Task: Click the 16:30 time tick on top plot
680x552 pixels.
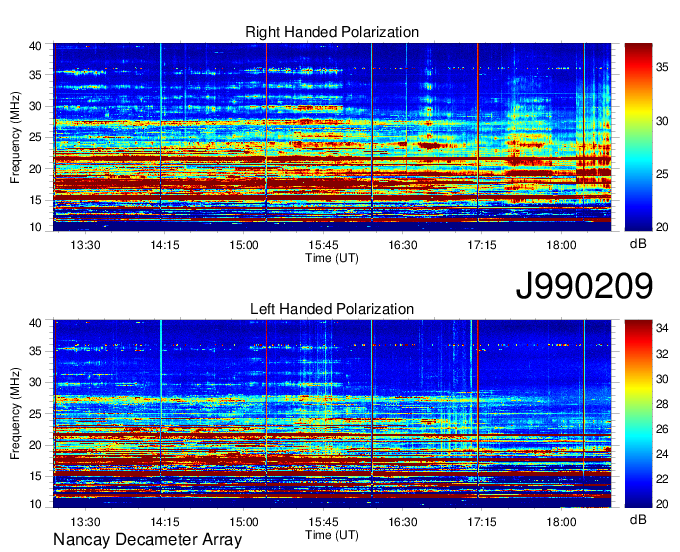Action: click(x=403, y=245)
